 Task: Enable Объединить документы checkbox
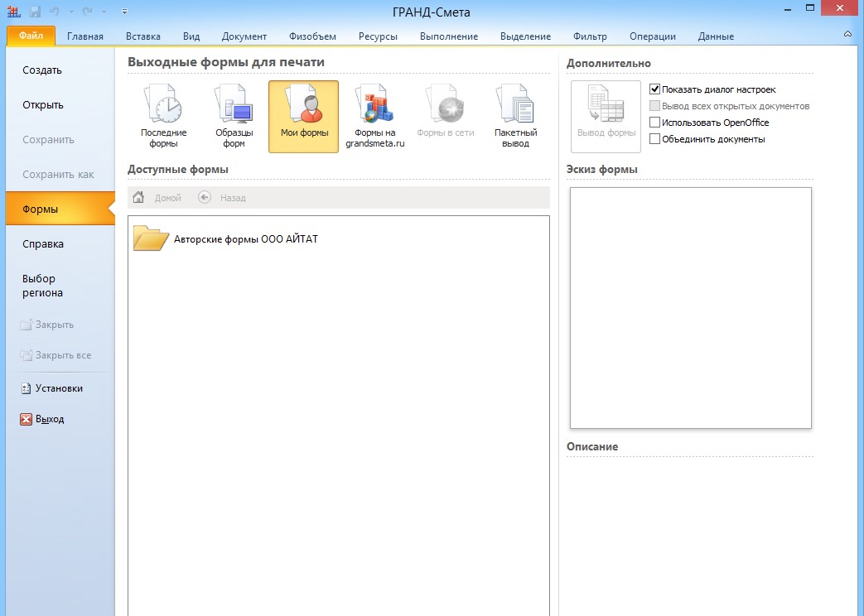654,139
